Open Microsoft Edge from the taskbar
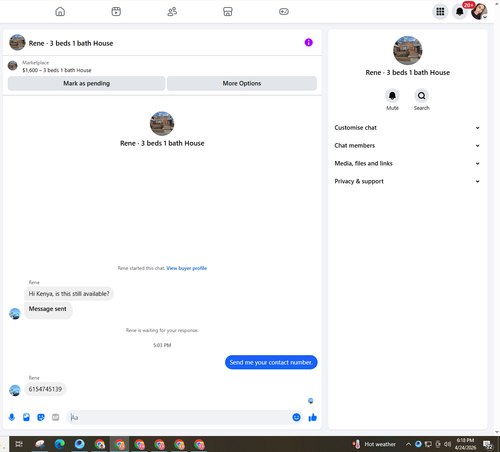 60,444
